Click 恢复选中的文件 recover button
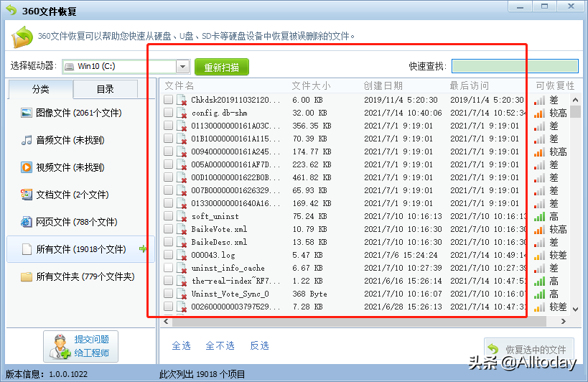 pyautogui.click(x=528, y=350)
